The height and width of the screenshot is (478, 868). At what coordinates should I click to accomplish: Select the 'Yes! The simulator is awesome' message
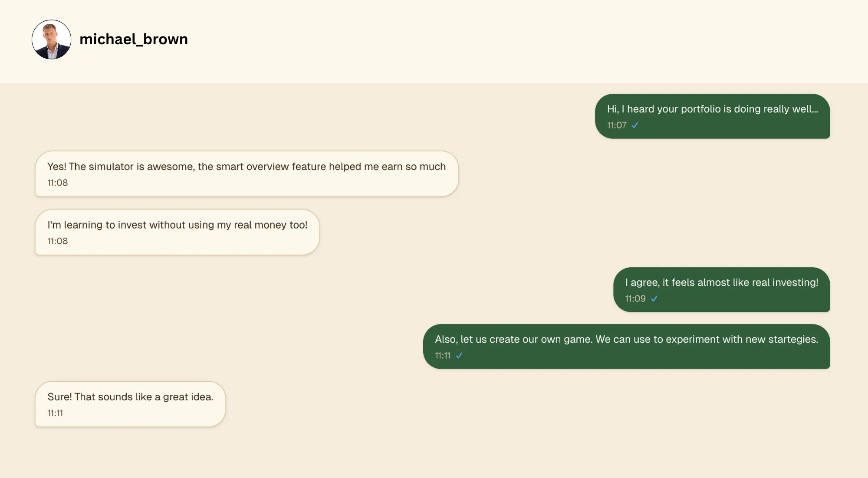[246, 167]
